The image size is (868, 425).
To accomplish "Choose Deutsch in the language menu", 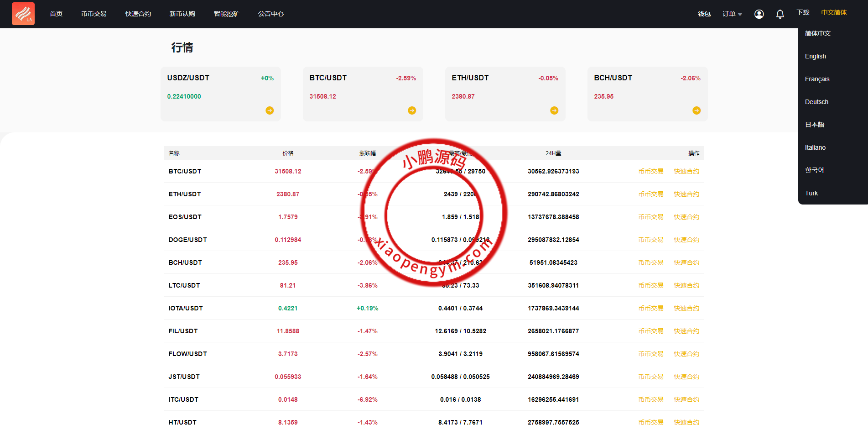I will tap(816, 102).
